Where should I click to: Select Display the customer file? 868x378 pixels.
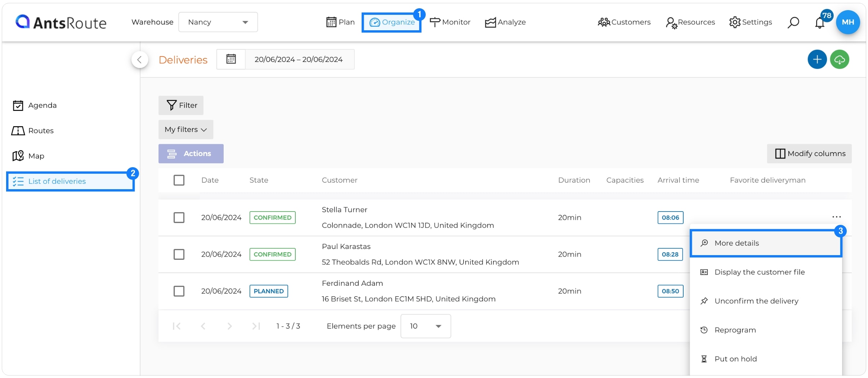tap(766, 272)
